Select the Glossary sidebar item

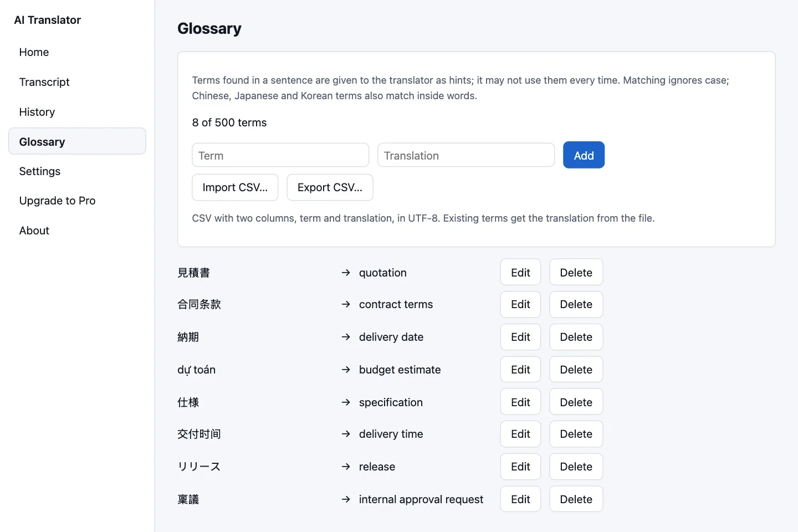(77, 141)
